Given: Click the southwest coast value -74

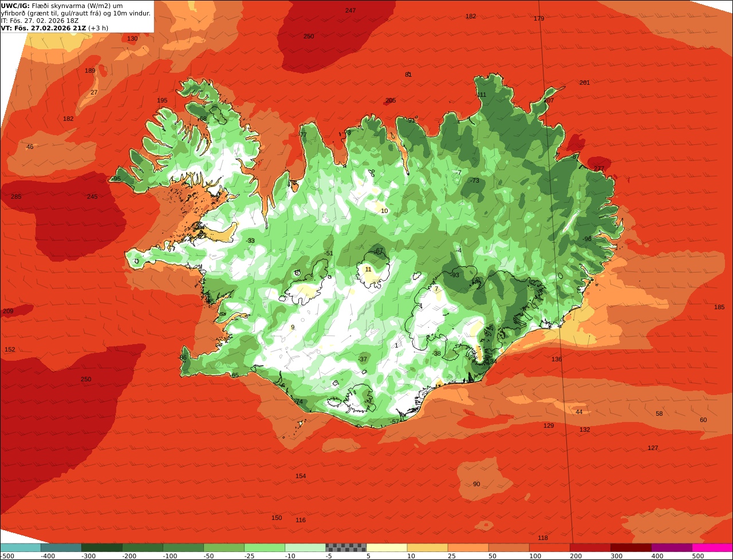Looking at the screenshot, I should point(298,401).
